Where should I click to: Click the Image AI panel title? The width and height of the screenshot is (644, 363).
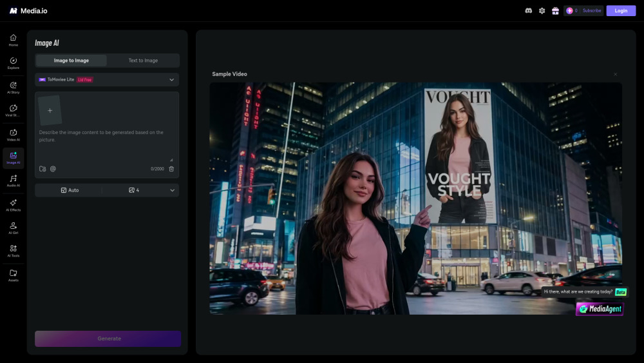(47, 43)
